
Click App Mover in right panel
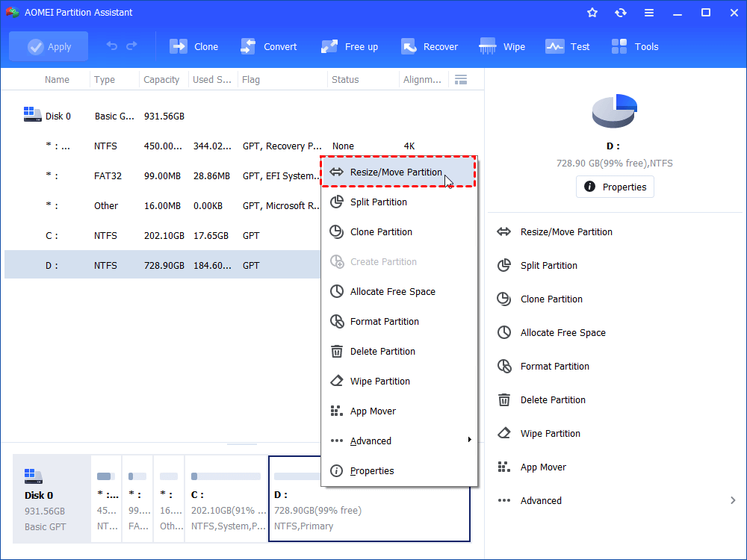[532, 467]
